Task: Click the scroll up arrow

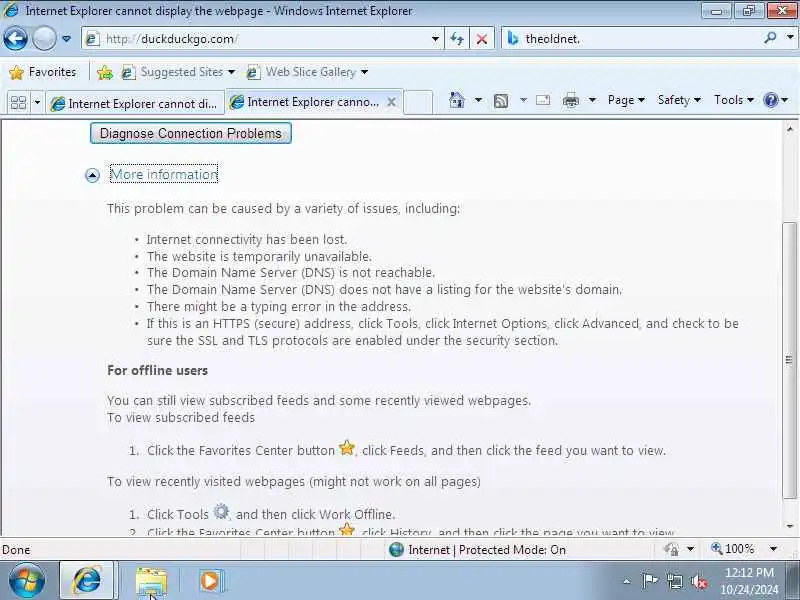Action: click(790, 128)
